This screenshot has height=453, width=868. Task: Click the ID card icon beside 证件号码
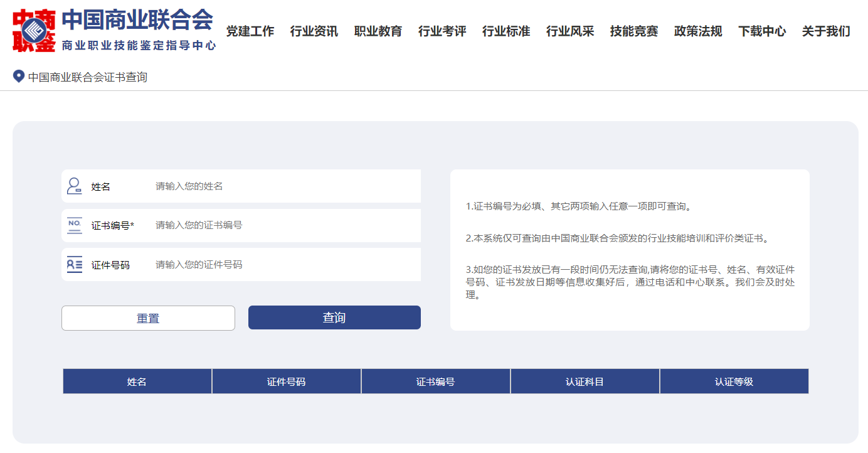[75, 265]
